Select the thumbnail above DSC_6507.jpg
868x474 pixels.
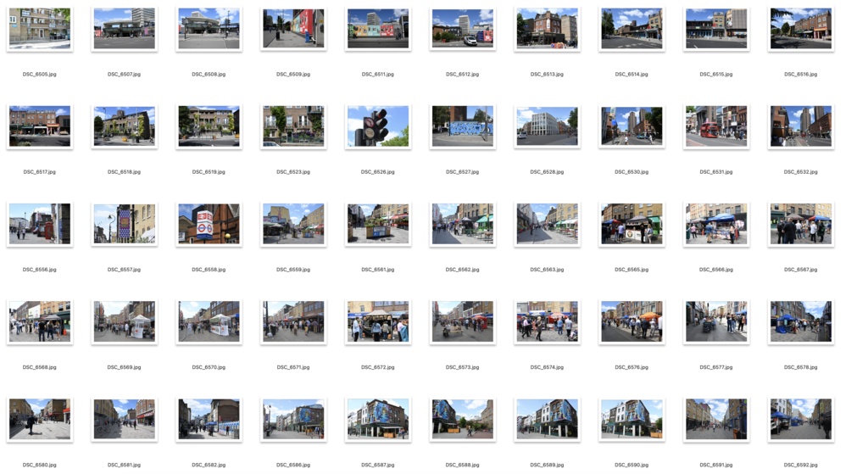tap(124, 28)
